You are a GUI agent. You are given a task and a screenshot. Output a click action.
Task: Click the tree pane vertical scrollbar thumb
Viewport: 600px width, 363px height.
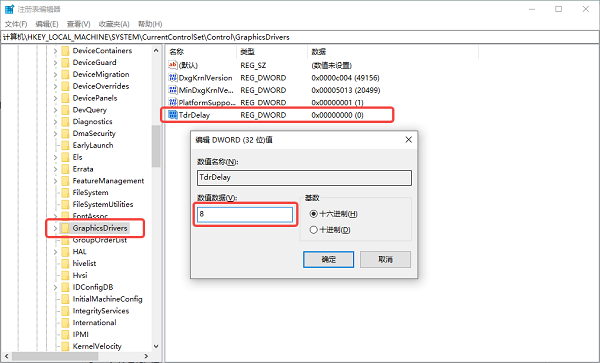156,146
